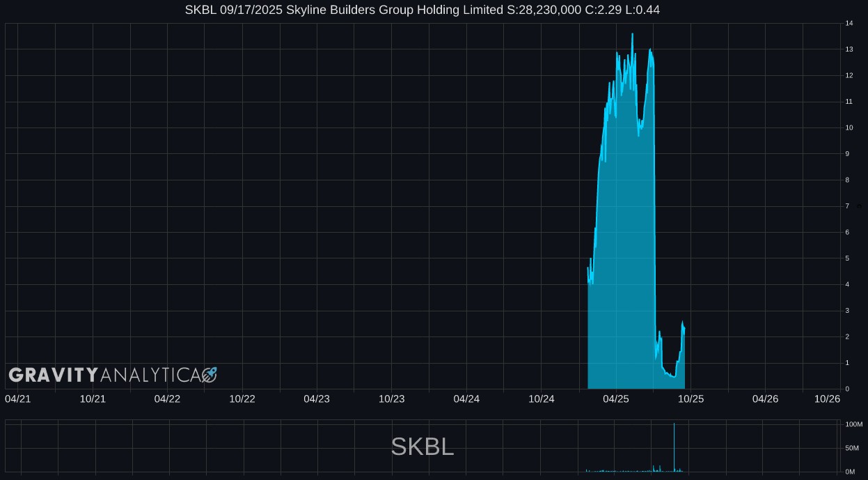Click the SKBL Skyline Builders chart title

point(422,10)
